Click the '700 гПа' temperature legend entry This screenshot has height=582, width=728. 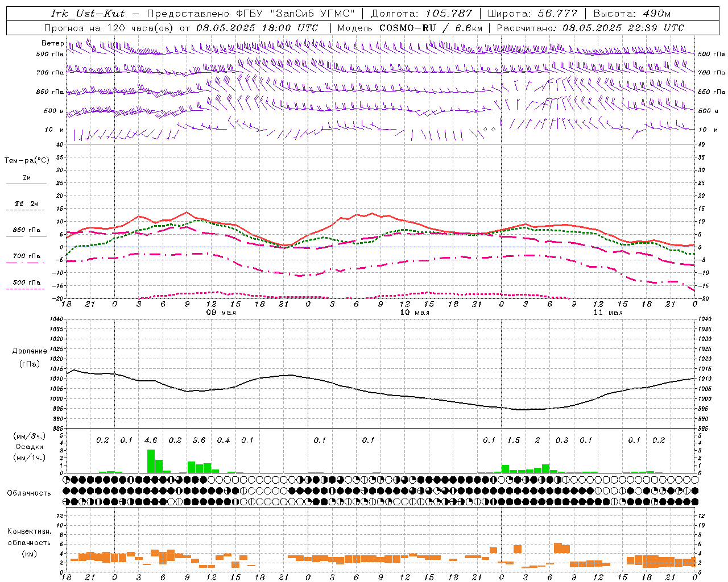(x=26, y=256)
